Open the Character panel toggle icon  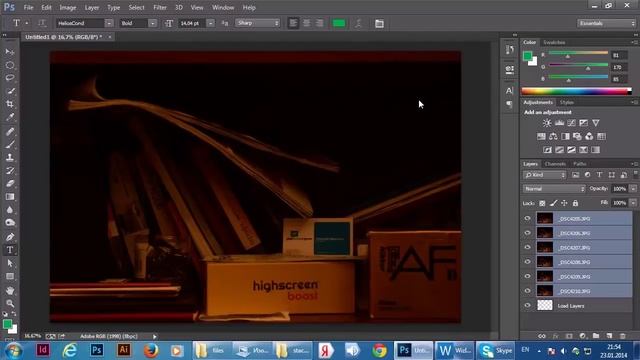[x=509, y=91]
